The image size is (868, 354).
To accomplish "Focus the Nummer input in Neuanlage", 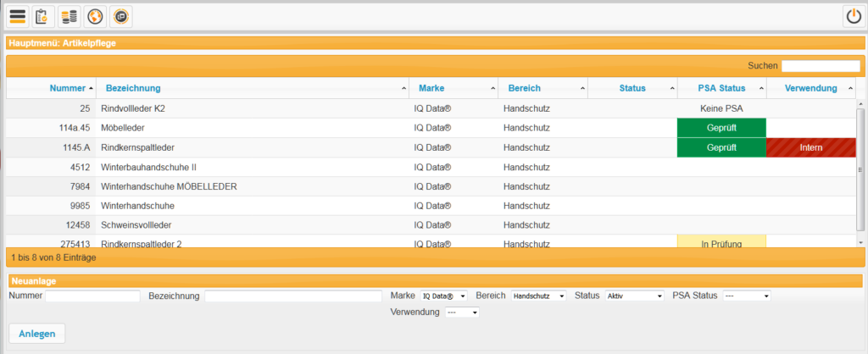I will tap(92, 296).
